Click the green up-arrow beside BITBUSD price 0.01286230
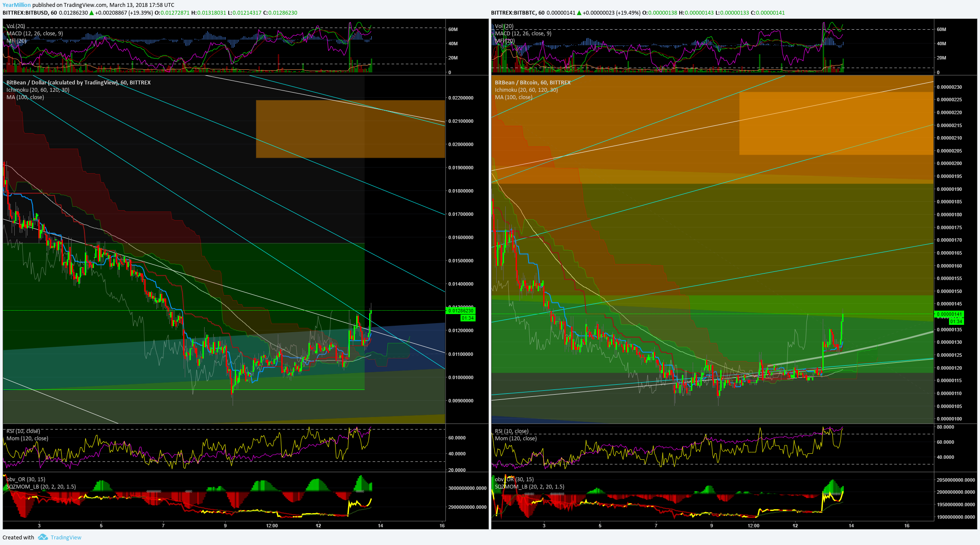The height and width of the screenshot is (545, 980). [91, 12]
